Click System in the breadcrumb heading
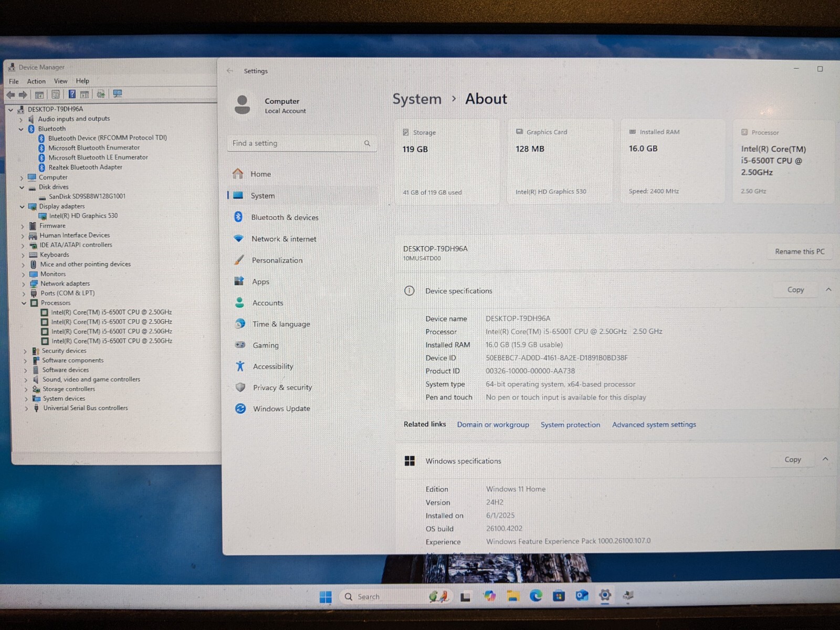 pos(417,99)
